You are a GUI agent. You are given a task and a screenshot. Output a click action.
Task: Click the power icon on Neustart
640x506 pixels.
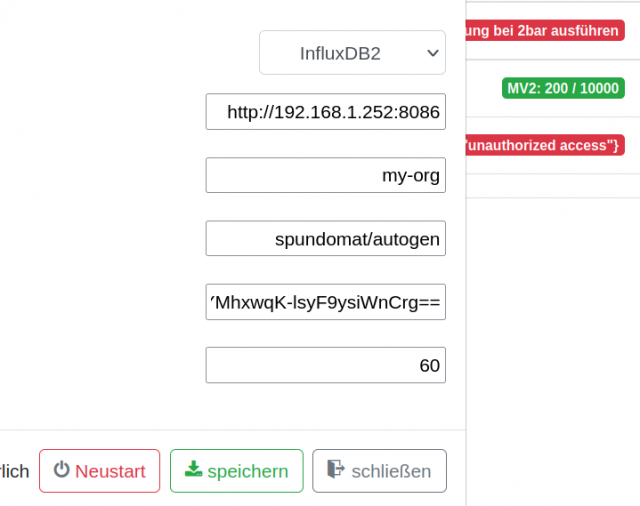[x=62, y=469]
